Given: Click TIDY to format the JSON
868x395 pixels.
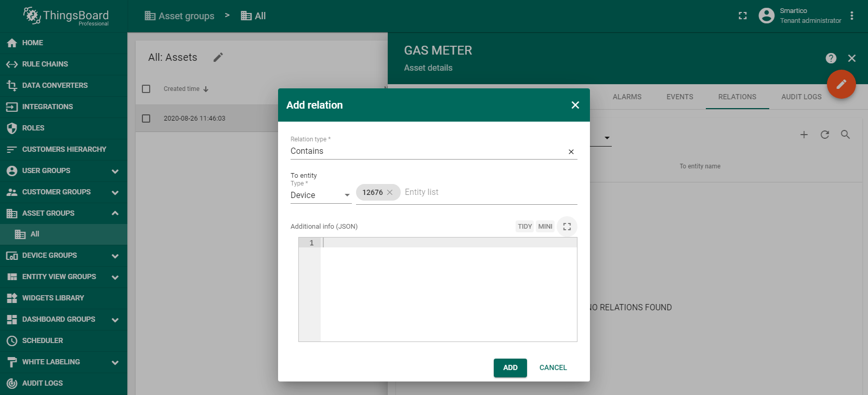Looking at the screenshot, I should tap(524, 227).
